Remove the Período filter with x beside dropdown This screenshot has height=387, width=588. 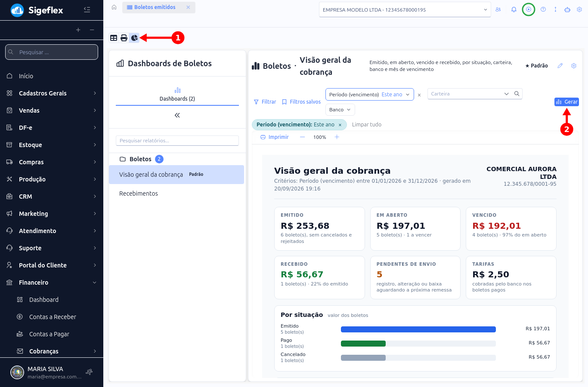(419, 95)
